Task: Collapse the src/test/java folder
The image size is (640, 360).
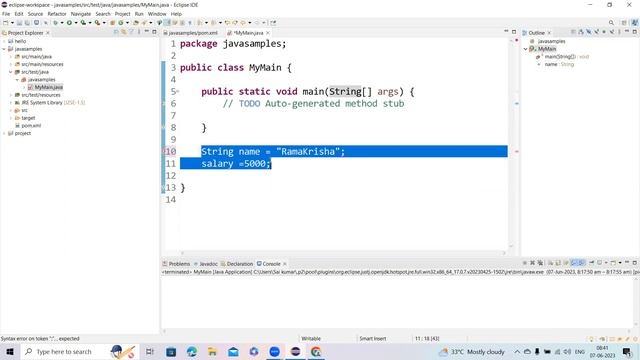Action: (x=11, y=72)
